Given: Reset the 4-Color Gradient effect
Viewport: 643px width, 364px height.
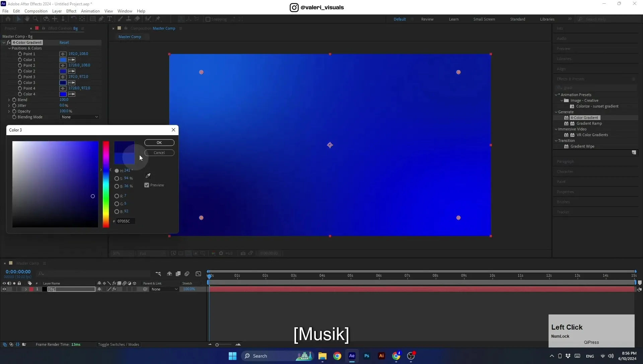Looking at the screenshot, I should tap(64, 42).
